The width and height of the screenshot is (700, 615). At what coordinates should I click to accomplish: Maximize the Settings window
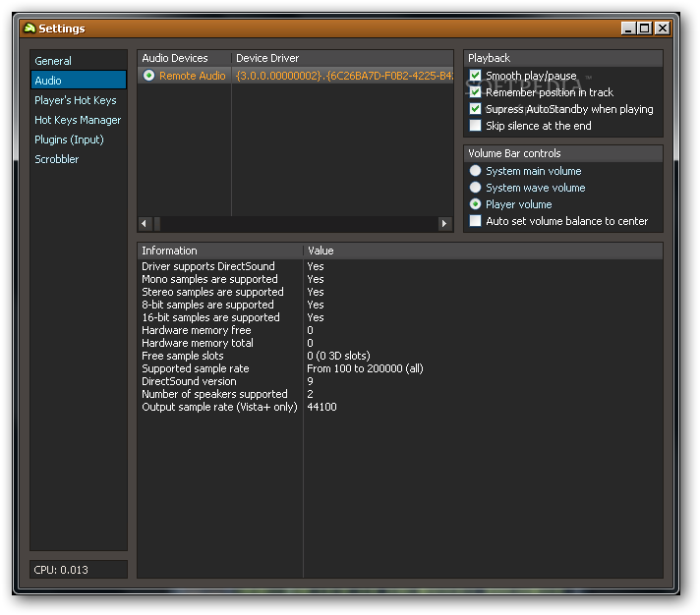645,28
